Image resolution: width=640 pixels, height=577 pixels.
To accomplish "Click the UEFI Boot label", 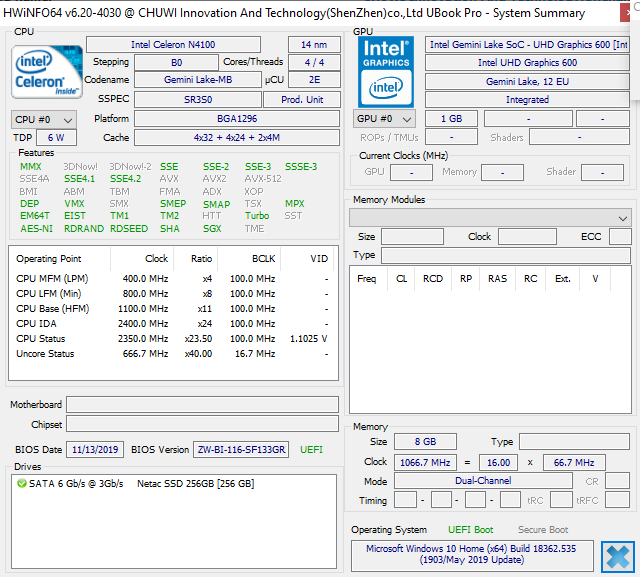I will coord(470,530).
